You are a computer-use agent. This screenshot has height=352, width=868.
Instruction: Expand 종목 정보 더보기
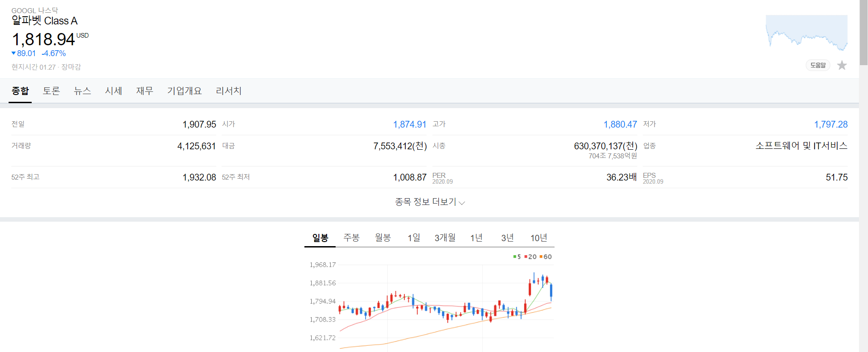click(430, 202)
